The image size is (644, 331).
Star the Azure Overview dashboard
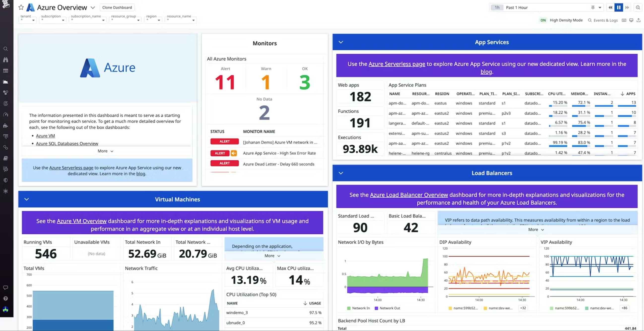click(x=21, y=7)
